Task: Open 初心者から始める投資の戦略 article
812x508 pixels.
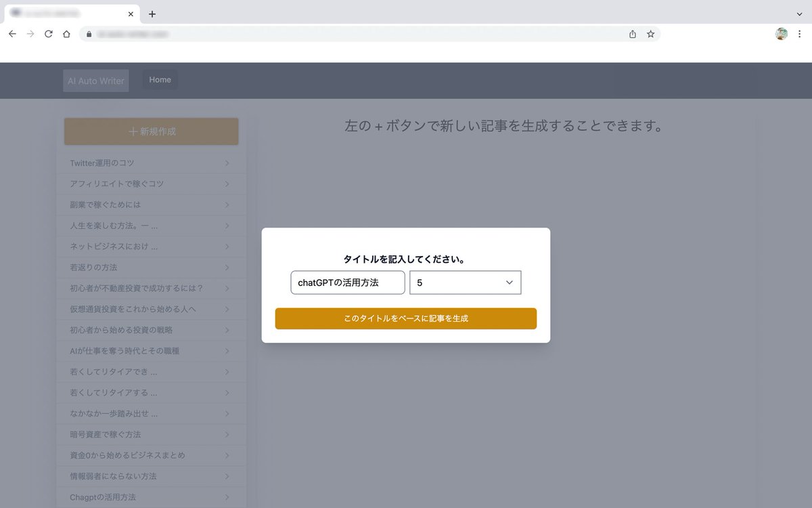Action: (x=121, y=330)
